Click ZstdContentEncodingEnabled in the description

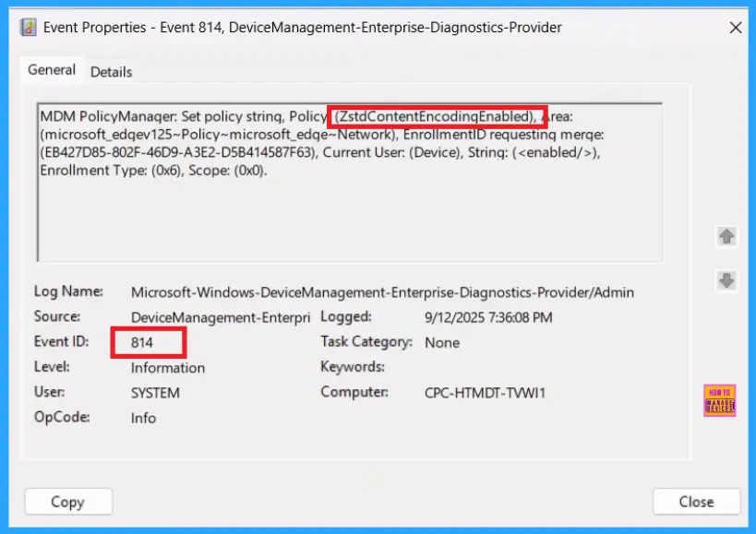435,116
